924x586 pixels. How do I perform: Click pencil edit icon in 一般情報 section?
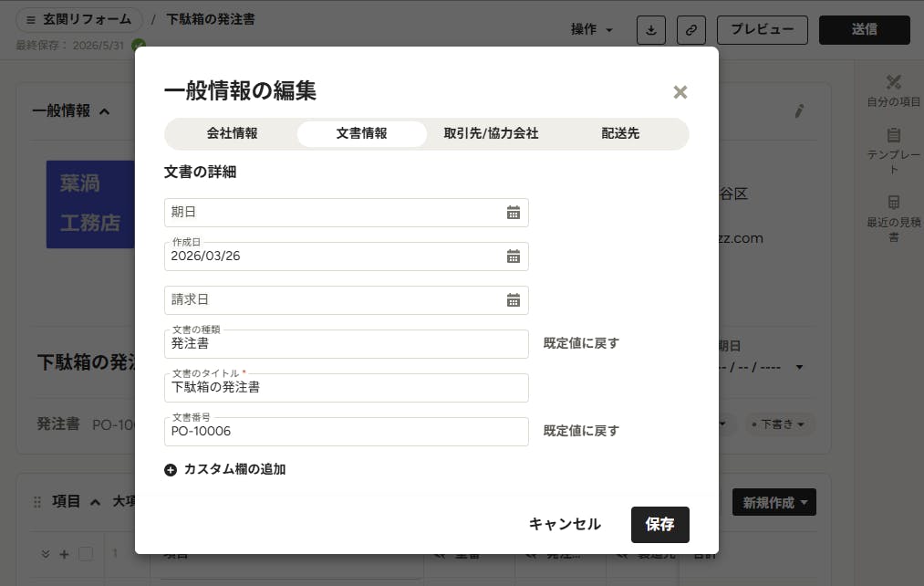[x=800, y=110]
